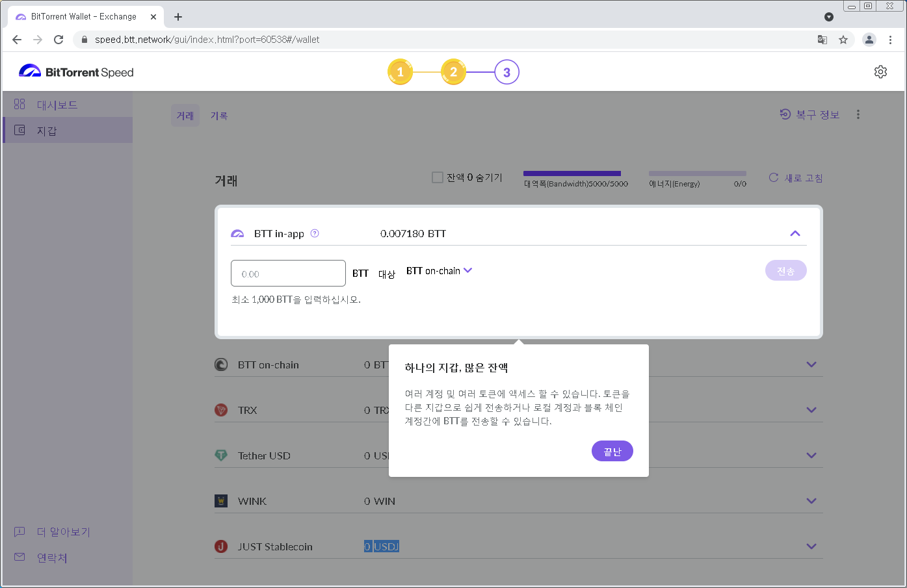Click the BTT in-app help question icon

point(315,233)
